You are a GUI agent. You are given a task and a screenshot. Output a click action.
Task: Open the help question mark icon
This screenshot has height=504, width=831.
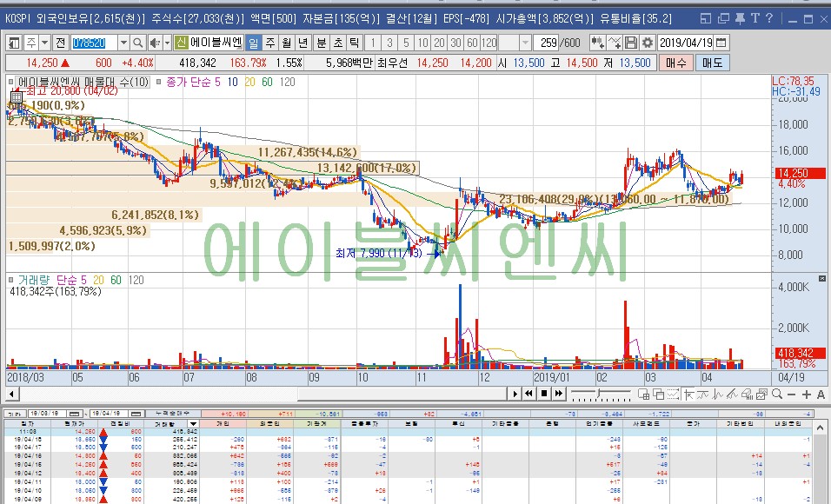pos(769,18)
